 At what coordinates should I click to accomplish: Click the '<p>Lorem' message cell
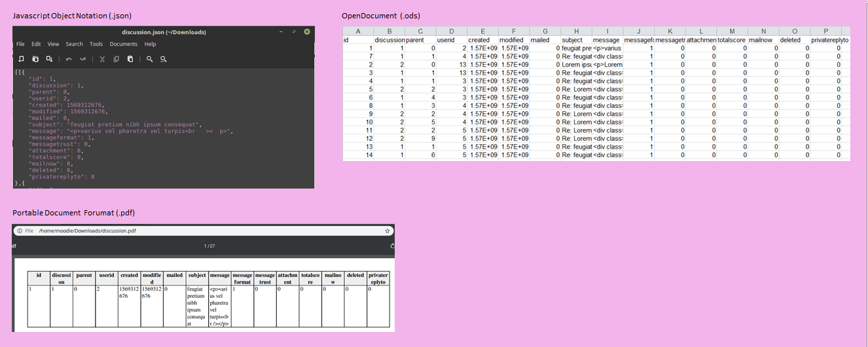click(x=607, y=65)
